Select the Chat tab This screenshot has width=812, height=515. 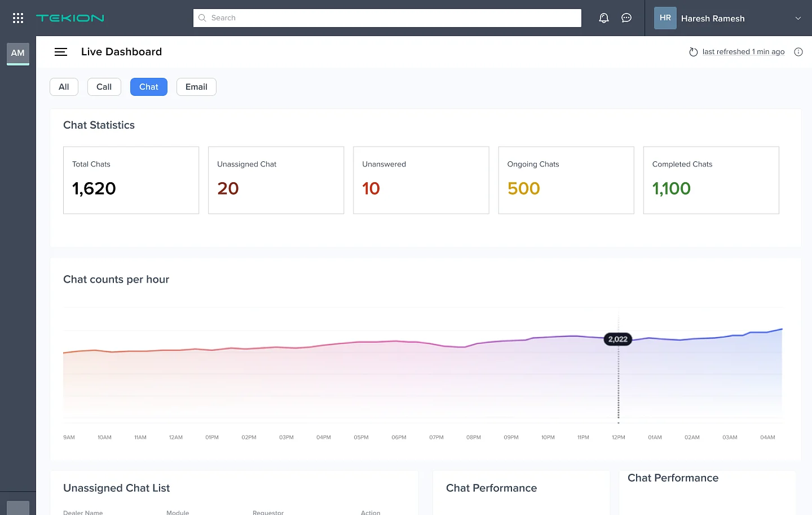149,87
